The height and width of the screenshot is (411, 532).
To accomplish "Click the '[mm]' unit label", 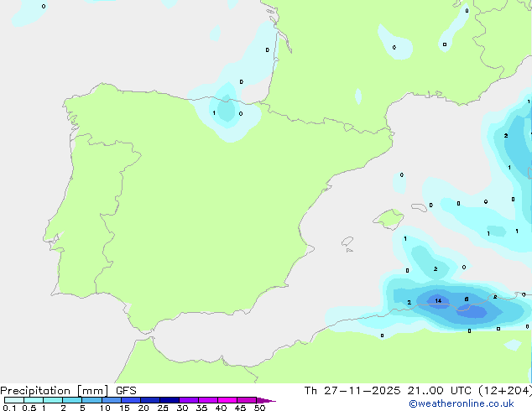I will coord(93,391).
